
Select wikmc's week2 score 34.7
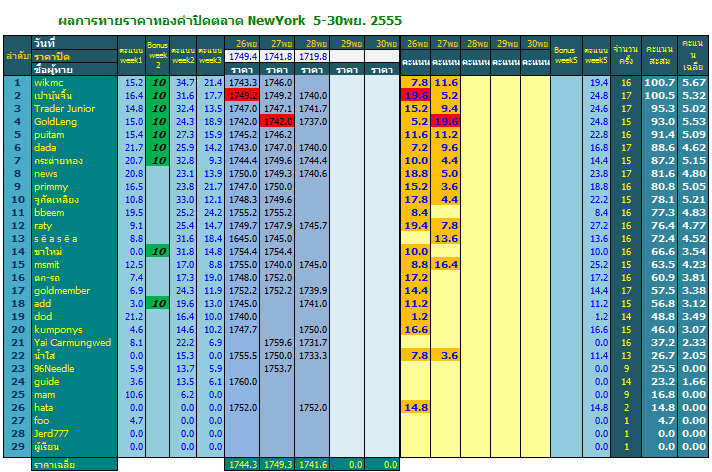pyautogui.click(x=183, y=83)
